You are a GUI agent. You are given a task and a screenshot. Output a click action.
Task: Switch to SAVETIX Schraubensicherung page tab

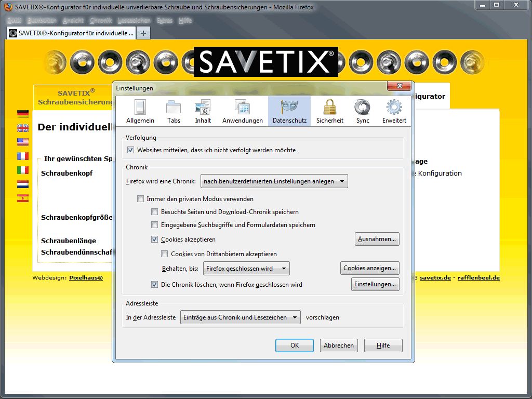[74, 97]
